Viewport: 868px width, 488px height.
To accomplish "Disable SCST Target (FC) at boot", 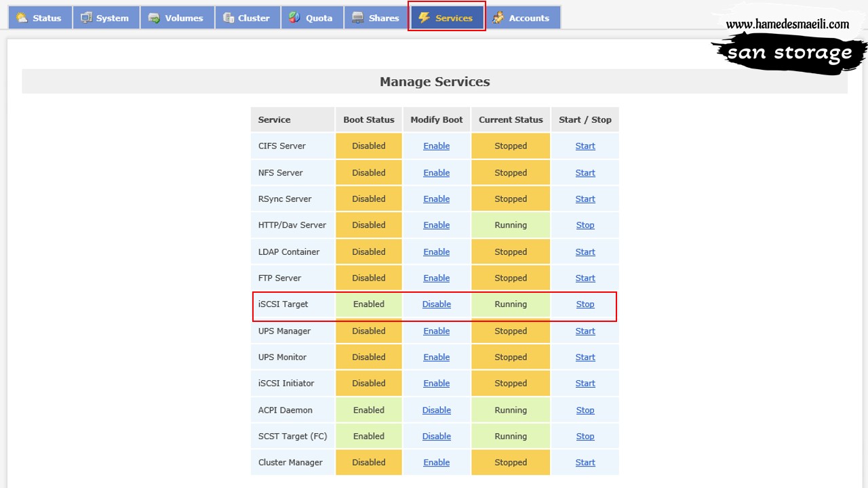I will (x=437, y=436).
